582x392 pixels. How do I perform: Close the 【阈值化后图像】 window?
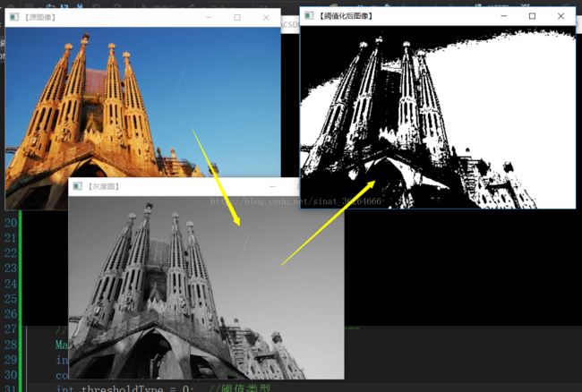point(561,16)
